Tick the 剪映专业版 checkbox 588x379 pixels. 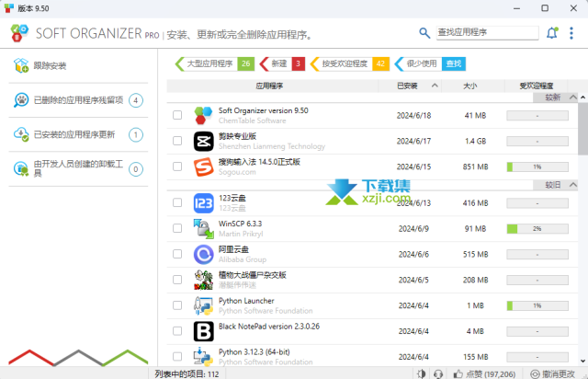pos(177,141)
